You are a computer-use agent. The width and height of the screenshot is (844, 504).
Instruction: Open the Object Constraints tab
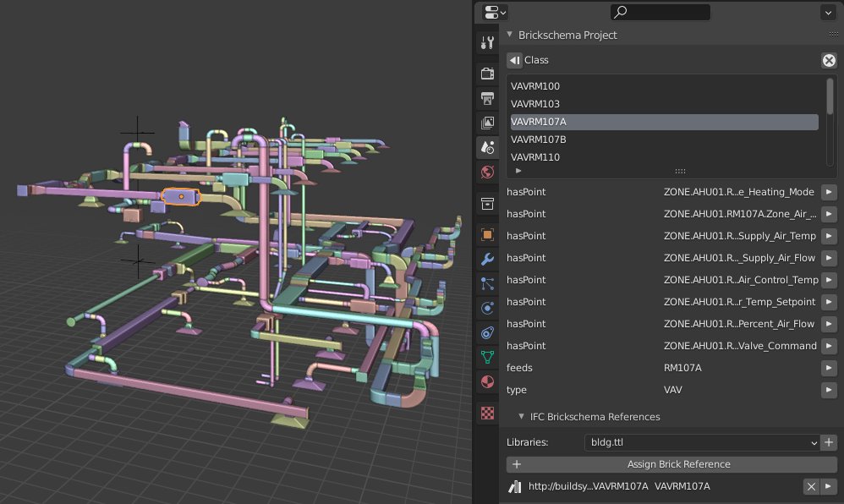click(x=487, y=333)
